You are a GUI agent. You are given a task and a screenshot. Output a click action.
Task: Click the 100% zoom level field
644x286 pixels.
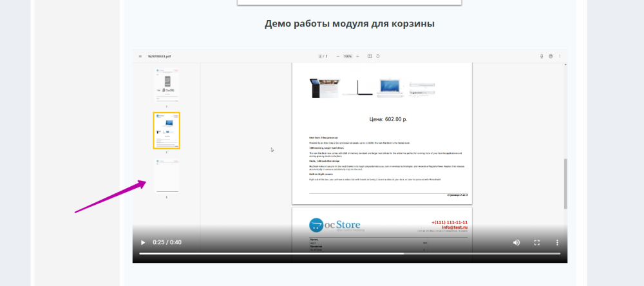(348, 56)
